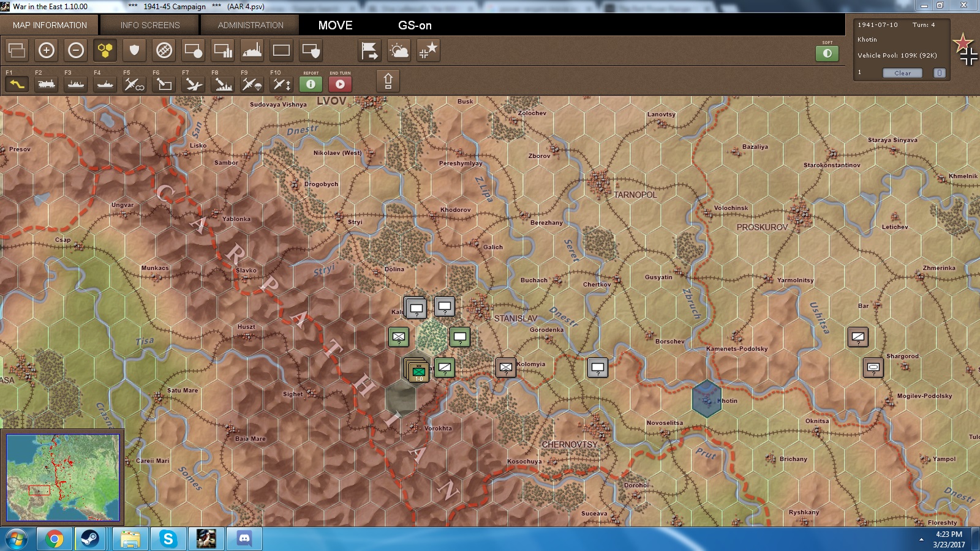Select the unit counter near Shargorod
Image resolution: width=980 pixels, height=551 pixels.
(x=873, y=367)
